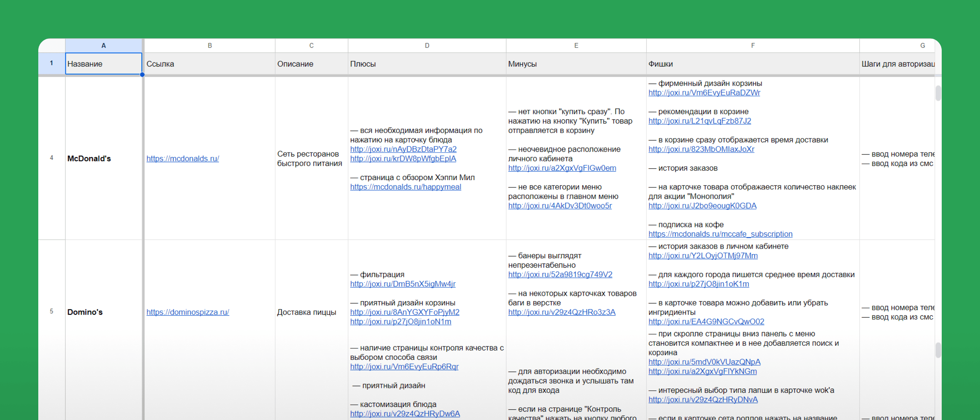Open joxi link Y2LOyjOTMj97Mm
Image resolution: width=980 pixels, height=420 pixels.
point(703,256)
